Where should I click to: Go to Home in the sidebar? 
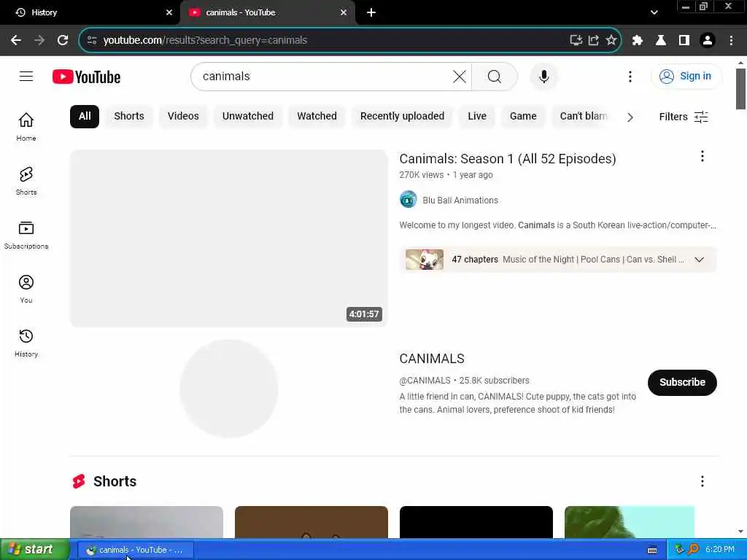point(26,127)
